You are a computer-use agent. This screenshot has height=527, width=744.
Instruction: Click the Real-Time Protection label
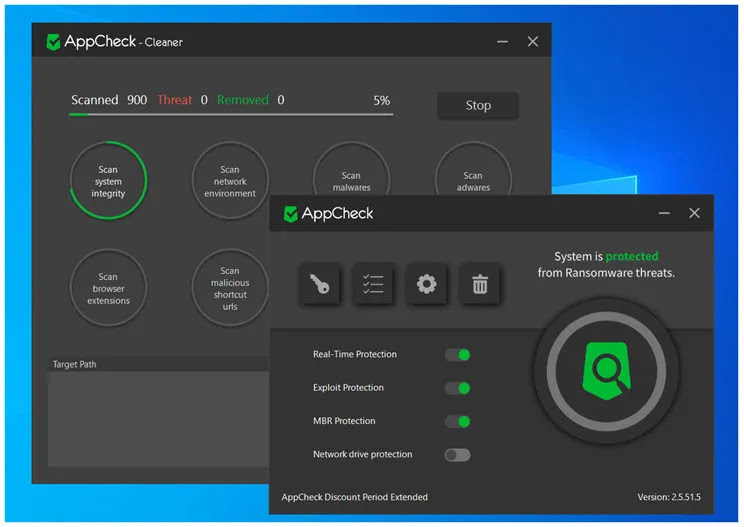[354, 354]
